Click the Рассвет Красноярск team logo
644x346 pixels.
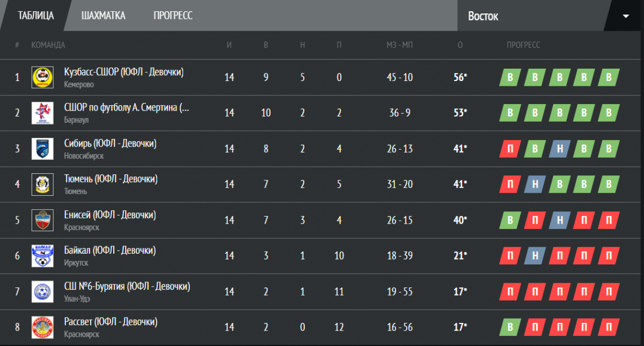(x=42, y=327)
